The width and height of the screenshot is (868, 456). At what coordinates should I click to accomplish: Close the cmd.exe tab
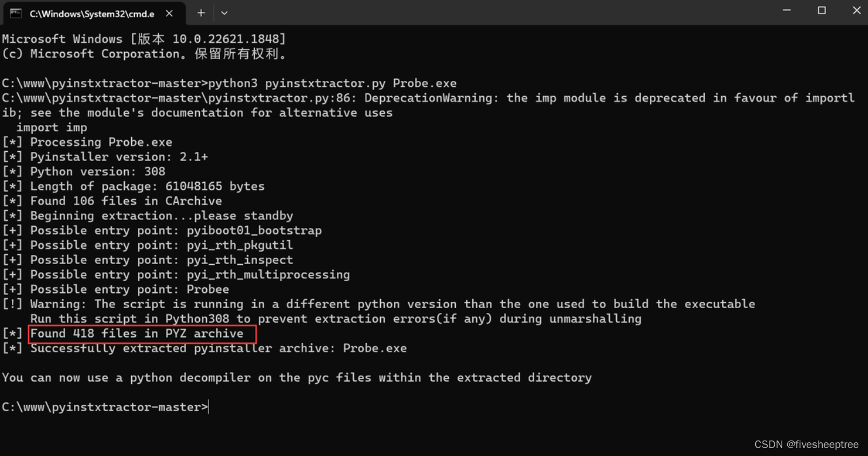(169, 13)
